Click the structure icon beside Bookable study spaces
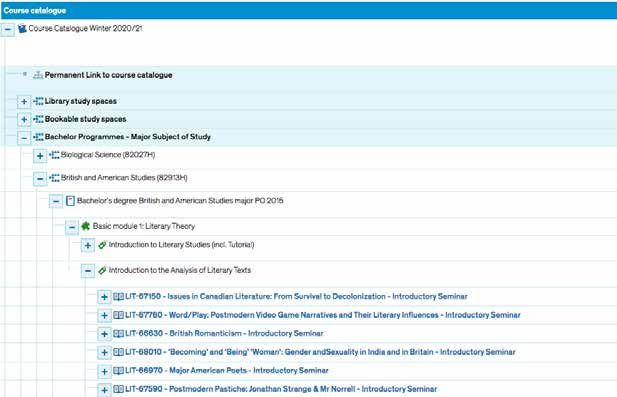617x397 pixels. coord(38,119)
